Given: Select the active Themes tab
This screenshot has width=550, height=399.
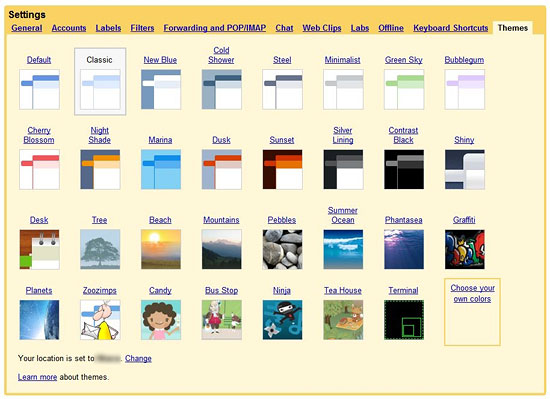Looking at the screenshot, I should [513, 28].
